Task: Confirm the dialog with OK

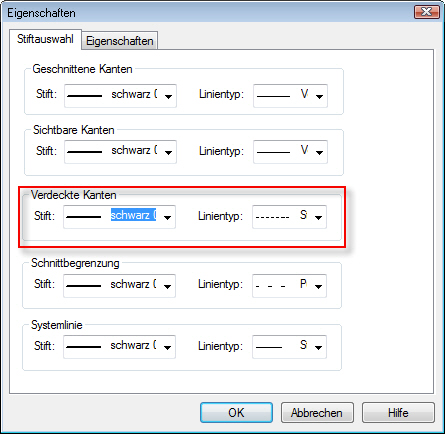Action: coord(236,413)
